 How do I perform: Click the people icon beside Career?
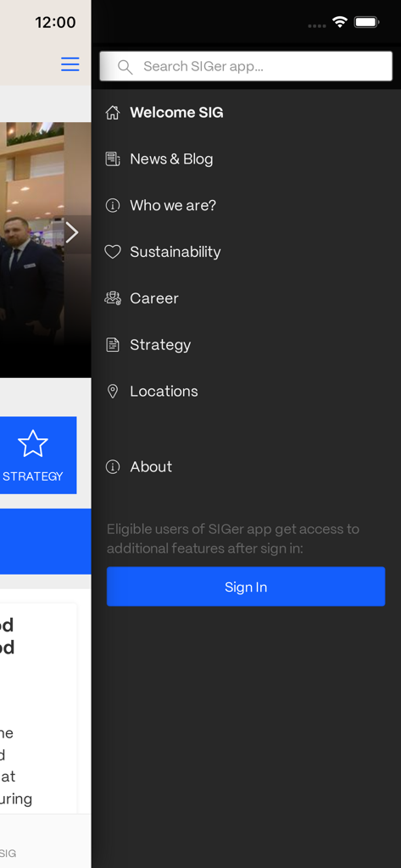pyautogui.click(x=113, y=298)
